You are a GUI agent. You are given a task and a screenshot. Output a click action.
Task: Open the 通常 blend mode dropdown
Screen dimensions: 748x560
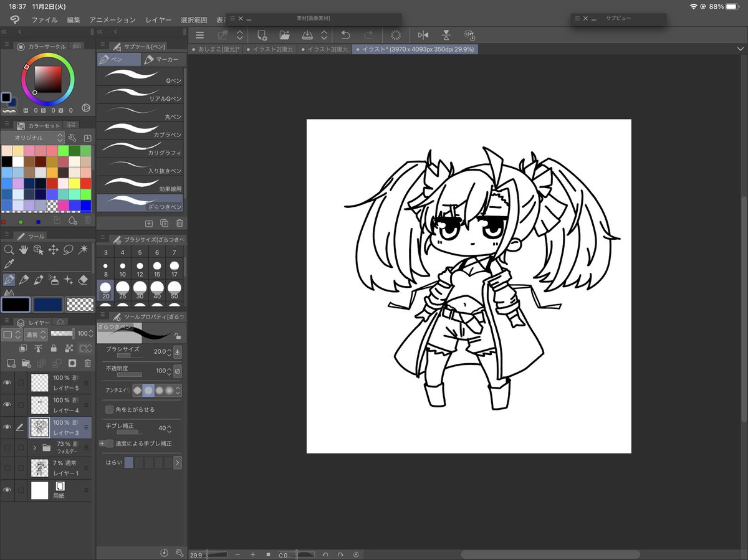[x=36, y=335]
